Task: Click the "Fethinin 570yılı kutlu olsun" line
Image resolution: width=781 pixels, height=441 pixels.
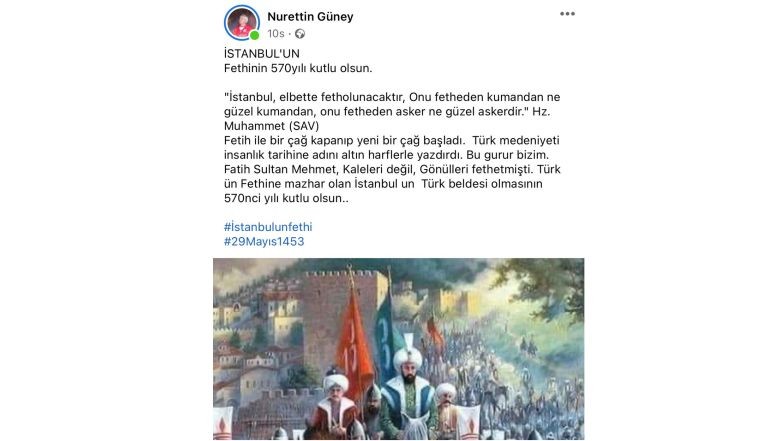Action: click(x=298, y=68)
